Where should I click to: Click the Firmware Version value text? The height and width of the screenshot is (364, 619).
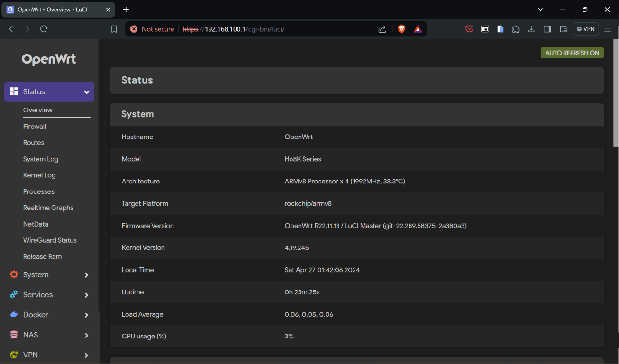click(x=375, y=226)
